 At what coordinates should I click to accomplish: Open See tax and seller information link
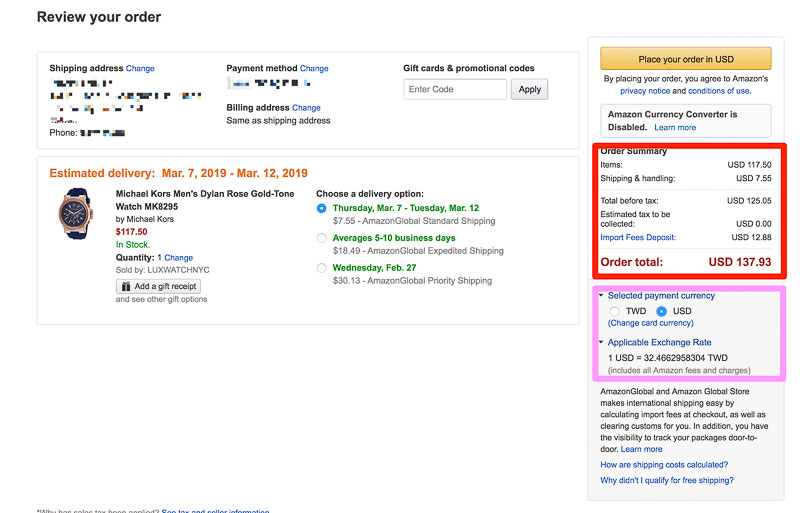215,510
